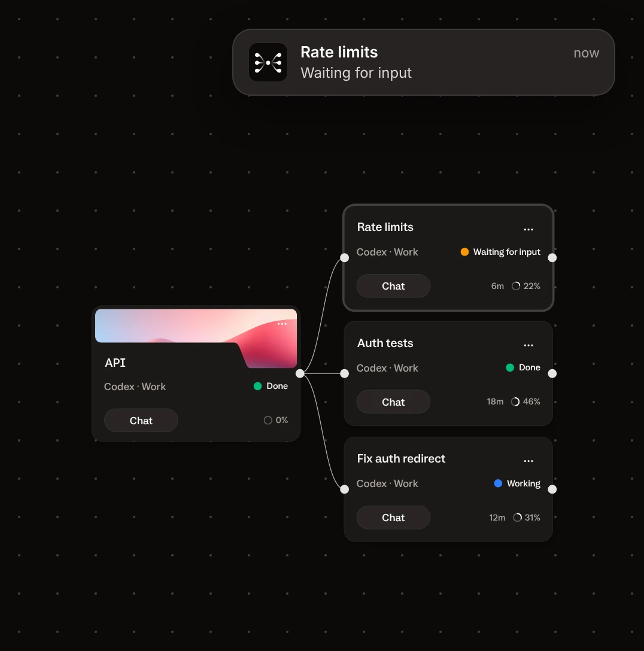Open the Fix auth redirect card options menu

click(528, 461)
